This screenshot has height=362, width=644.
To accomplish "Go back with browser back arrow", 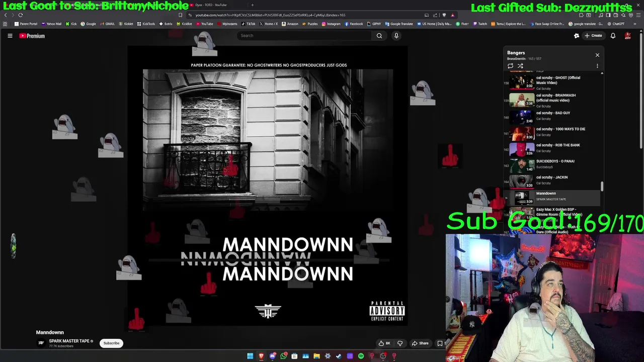I will coord(6,15).
